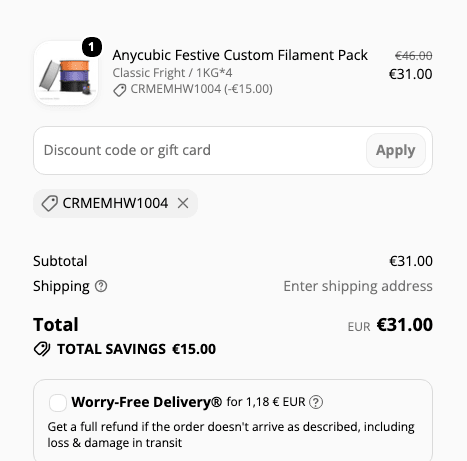The height and width of the screenshot is (461, 467).
Task: Remove the CRMEMHW1004 discount code
Action: pos(183,203)
